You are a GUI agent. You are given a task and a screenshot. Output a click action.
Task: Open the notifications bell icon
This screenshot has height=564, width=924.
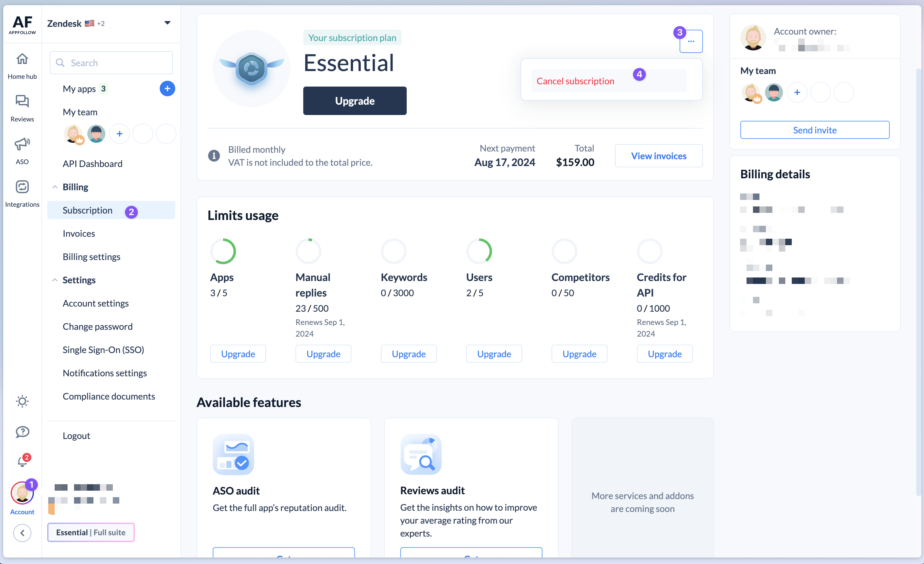pyautogui.click(x=22, y=462)
